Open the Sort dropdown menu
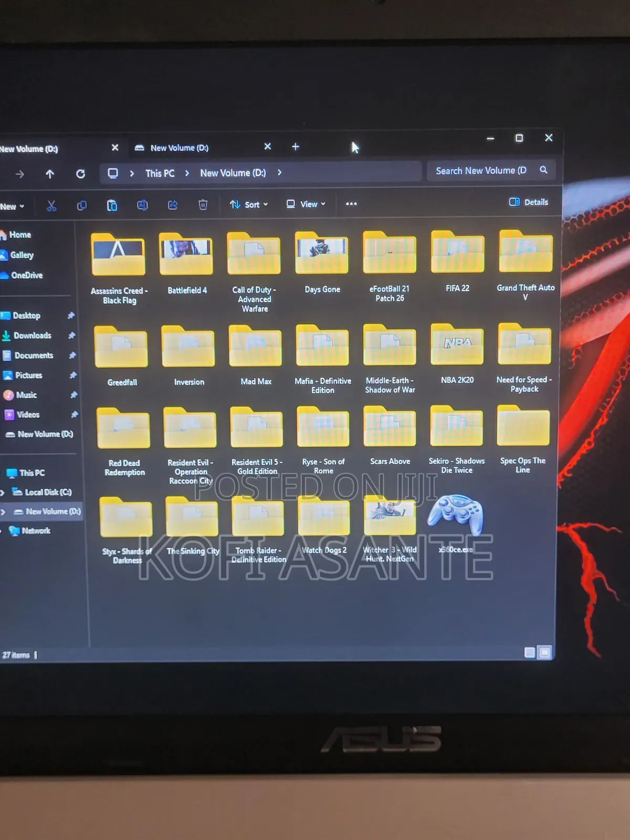 249,204
